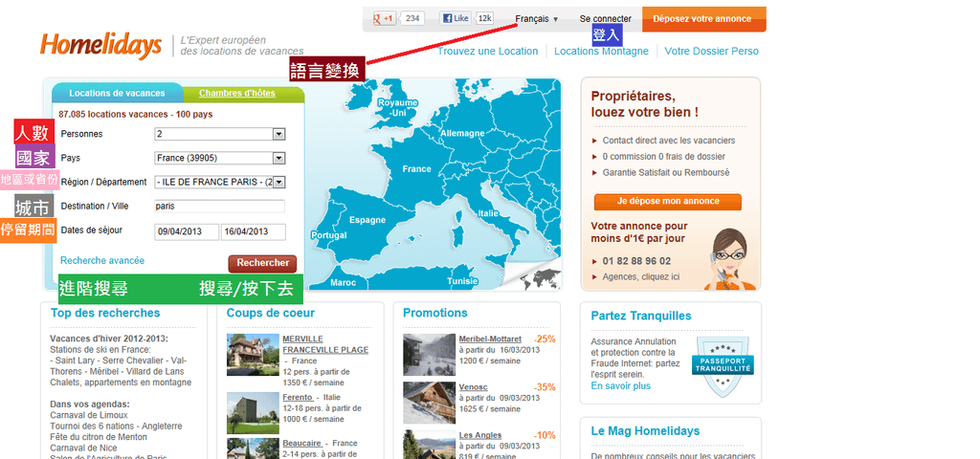Select France on the map

[416, 169]
